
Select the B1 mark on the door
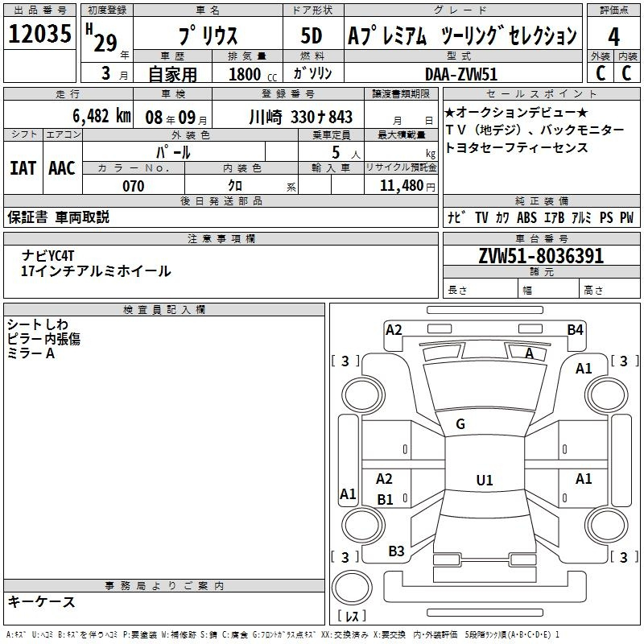[x=385, y=499]
